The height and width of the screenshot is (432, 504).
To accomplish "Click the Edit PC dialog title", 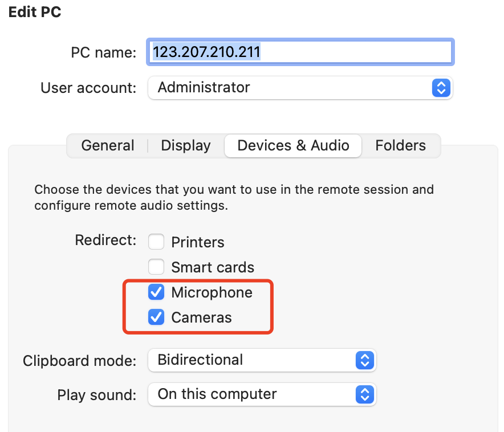I will pyautogui.click(x=35, y=12).
